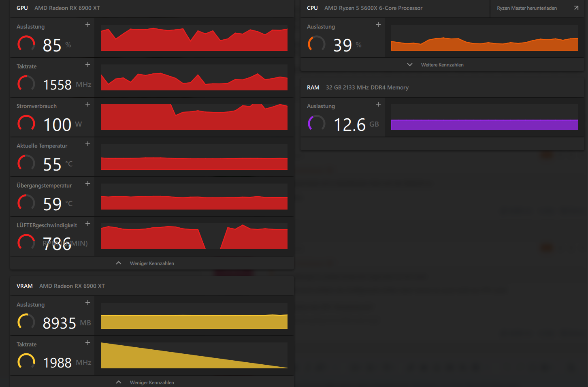Click the GPU Taktrate history graph
Image resolution: width=588 pixels, height=387 pixels.
tap(194, 77)
